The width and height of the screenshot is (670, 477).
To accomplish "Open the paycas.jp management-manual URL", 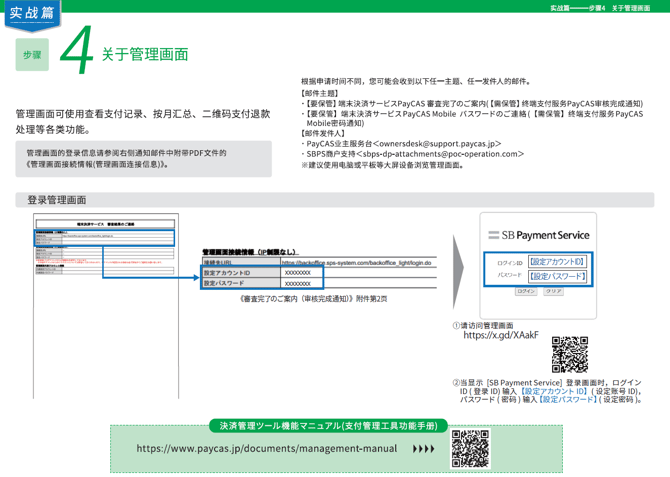I will click(x=266, y=449).
